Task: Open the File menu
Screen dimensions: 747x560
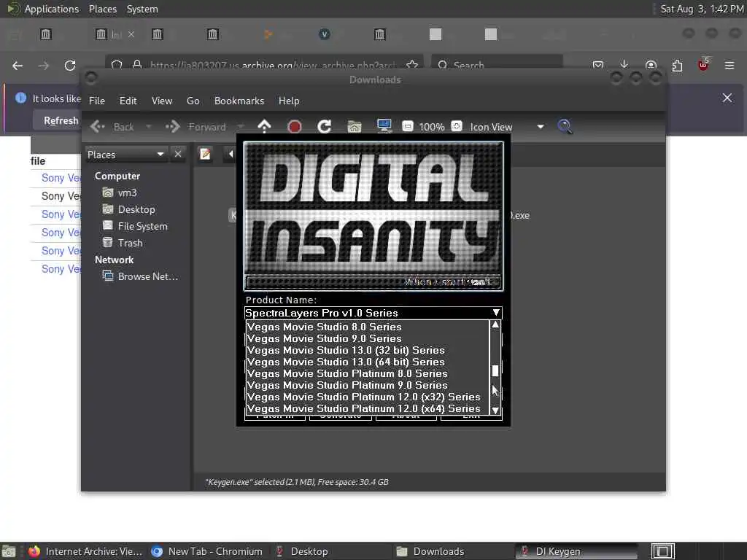Action: tap(97, 101)
